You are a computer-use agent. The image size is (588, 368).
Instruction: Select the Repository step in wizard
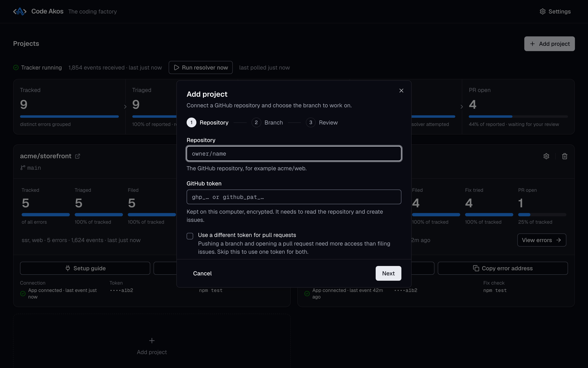207,122
